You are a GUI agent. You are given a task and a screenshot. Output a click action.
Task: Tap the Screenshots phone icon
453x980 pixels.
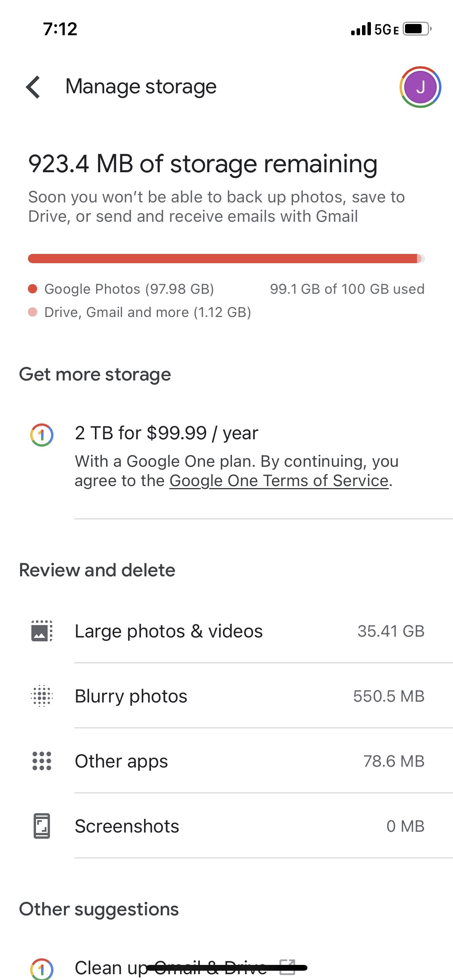(x=42, y=826)
